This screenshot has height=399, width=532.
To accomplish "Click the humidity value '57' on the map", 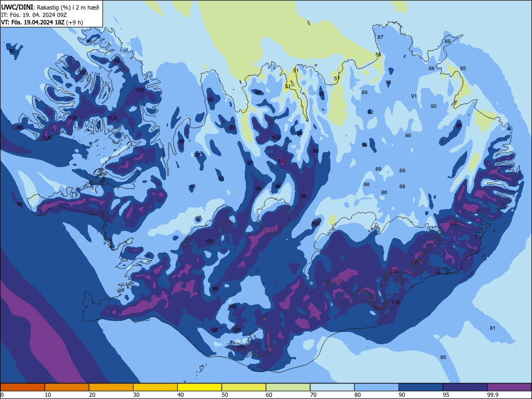I will coord(337,78).
